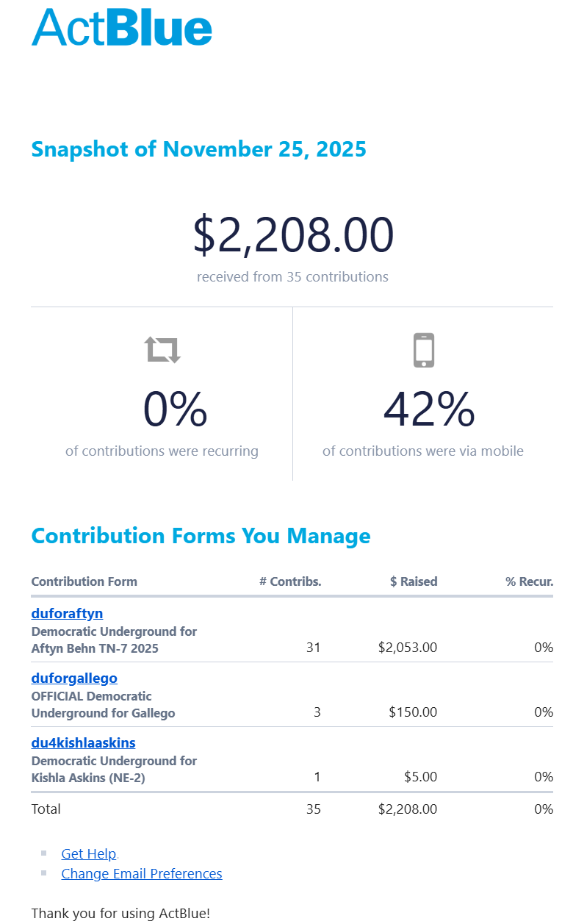Click the Contribution Forms You Manage heading
The height and width of the screenshot is (924, 562).
click(x=201, y=536)
